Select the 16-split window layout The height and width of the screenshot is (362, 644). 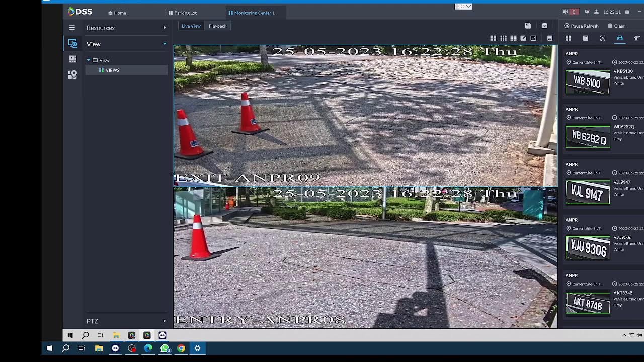(x=513, y=38)
